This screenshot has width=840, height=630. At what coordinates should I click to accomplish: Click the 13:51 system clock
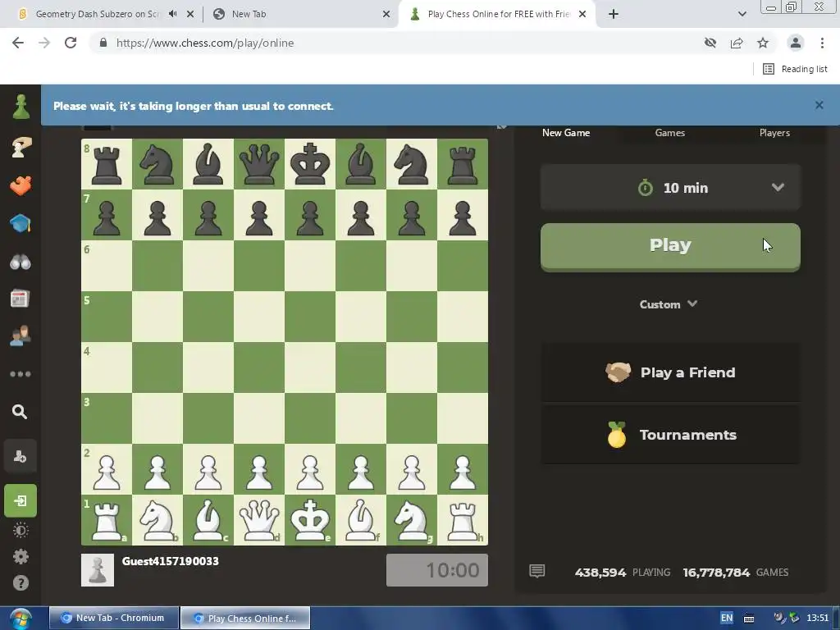click(x=818, y=618)
